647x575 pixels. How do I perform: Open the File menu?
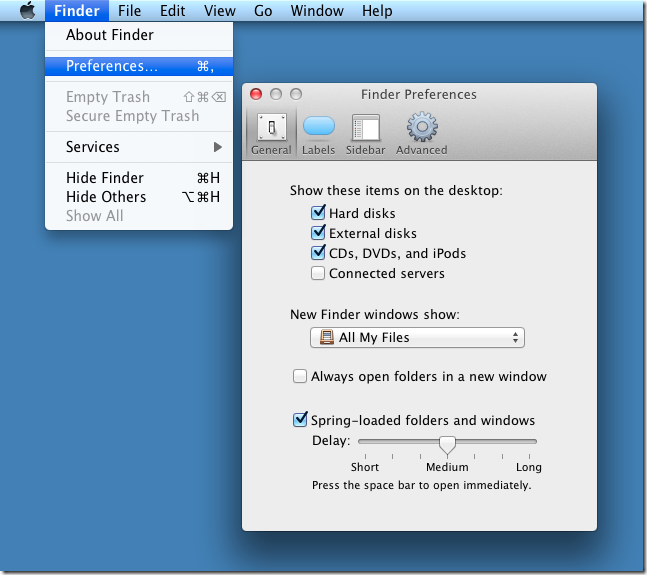point(129,10)
